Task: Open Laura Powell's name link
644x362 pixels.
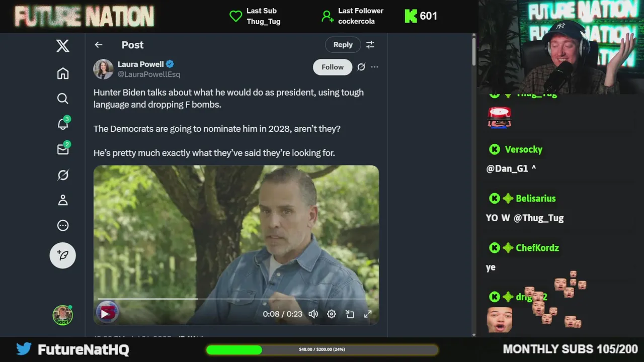Action: tap(140, 64)
